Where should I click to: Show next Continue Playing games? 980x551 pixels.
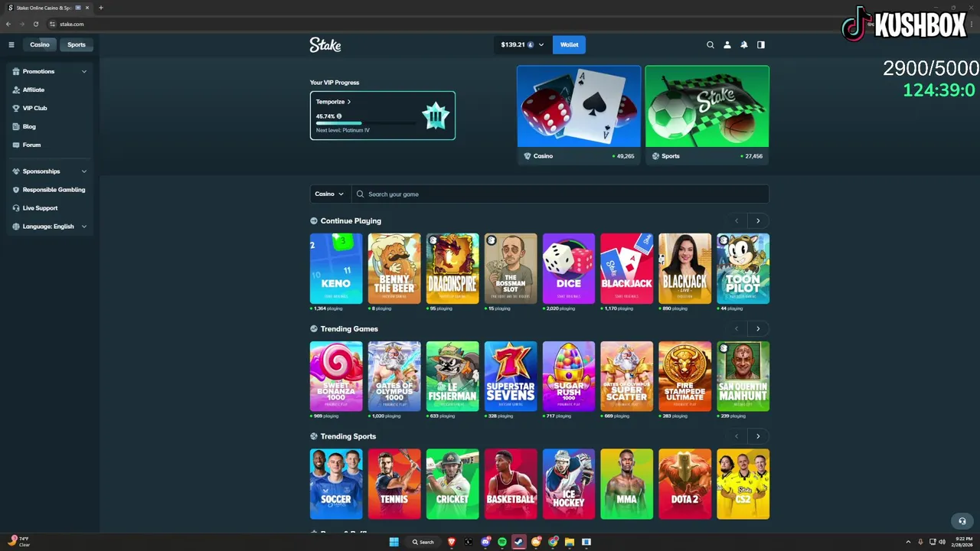pyautogui.click(x=758, y=220)
